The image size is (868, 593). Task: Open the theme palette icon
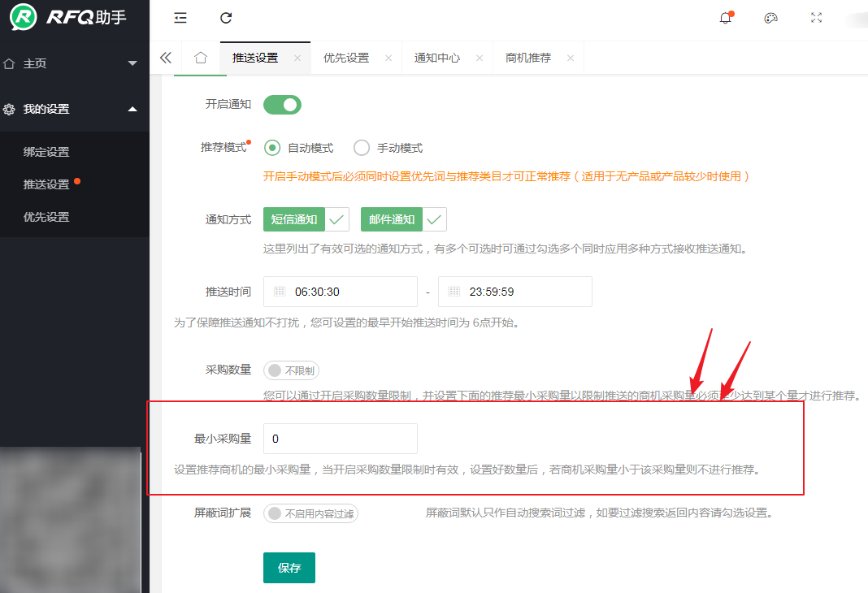click(x=770, y=18)
